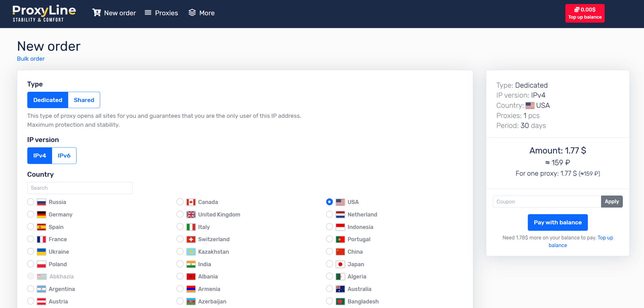Click the Indonesia country label
The width and height of the screenshot is (644, 308).
pos(361,227)
